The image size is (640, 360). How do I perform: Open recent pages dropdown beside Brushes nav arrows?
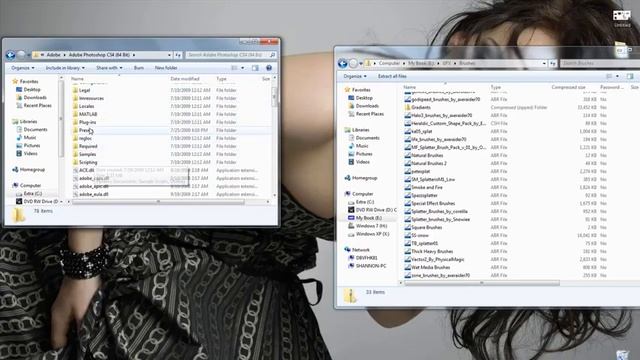[x=361, y=63]
